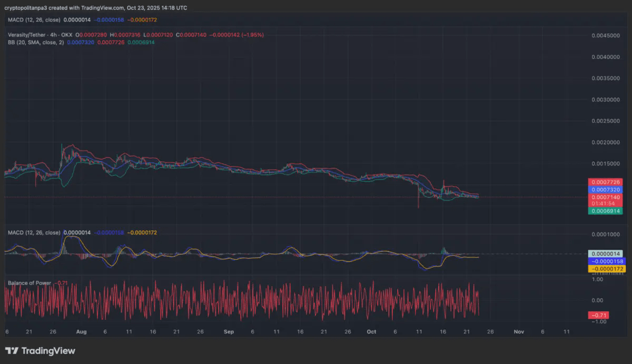Select the current price 0.0007140 countdown label
The height and width of the screenshot is (364, 632).
coord(606,200)
